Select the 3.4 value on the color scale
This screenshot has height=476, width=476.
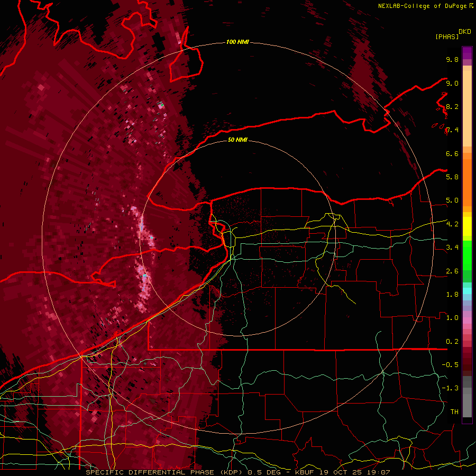pyautogui.click(x=452, y=248)
